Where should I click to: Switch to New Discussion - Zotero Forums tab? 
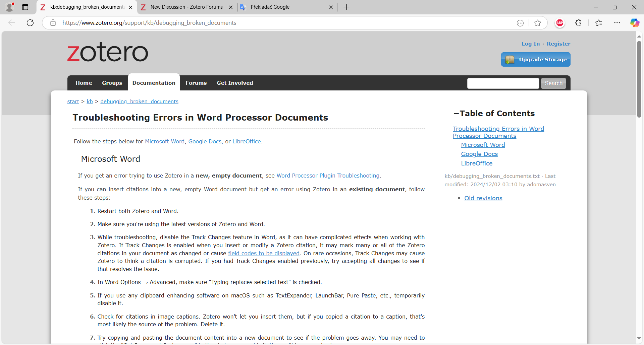[186, 7]
